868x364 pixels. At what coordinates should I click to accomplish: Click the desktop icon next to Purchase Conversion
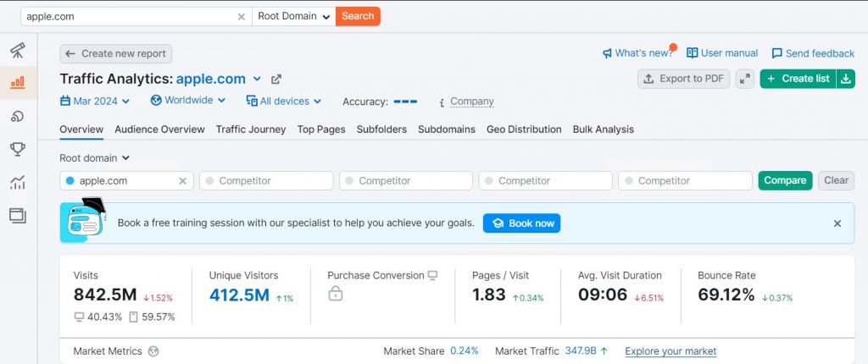pyautogui.click(x=432, y=275)
